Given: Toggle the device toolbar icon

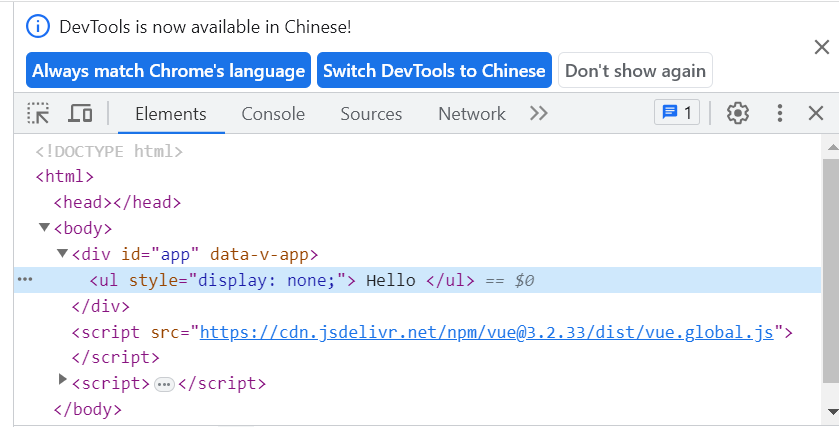Looking at the screenshot, I should [80, 113].
